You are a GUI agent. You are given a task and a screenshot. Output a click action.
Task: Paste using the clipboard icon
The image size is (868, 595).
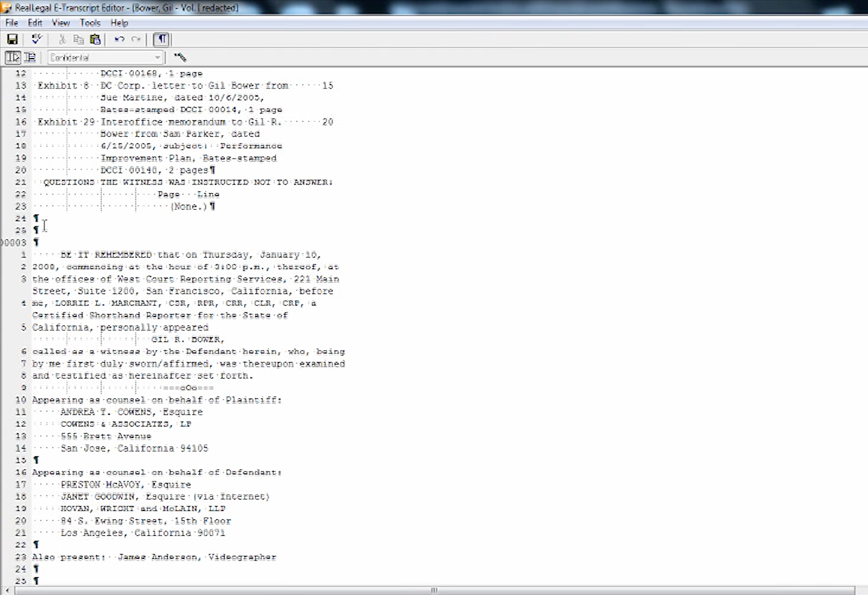click(x=95, y=40)
